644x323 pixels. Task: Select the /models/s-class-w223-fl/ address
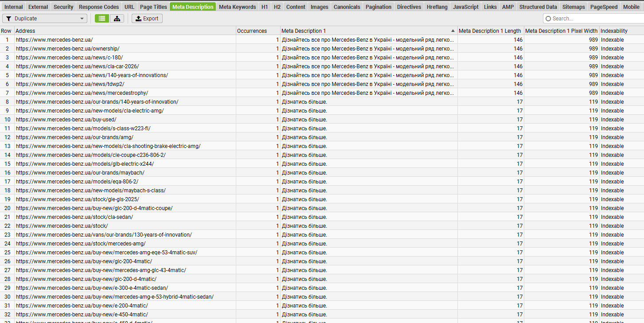(x=83, y=128)
